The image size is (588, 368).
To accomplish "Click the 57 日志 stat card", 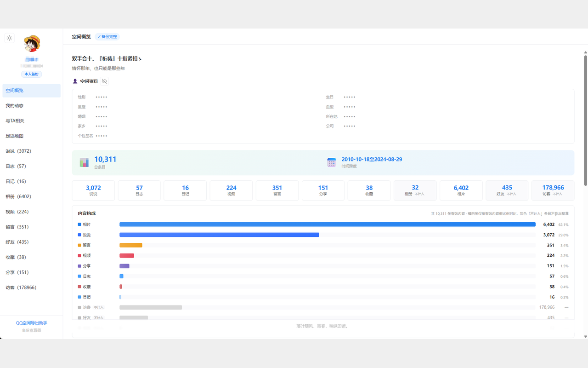I will pyautogui.click(x=139, y=190).
